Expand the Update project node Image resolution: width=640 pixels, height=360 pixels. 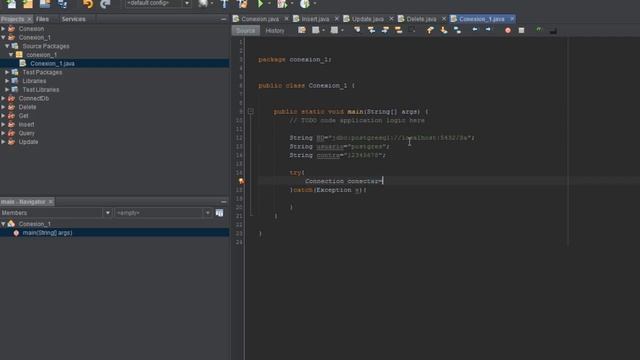pos(3,142)
